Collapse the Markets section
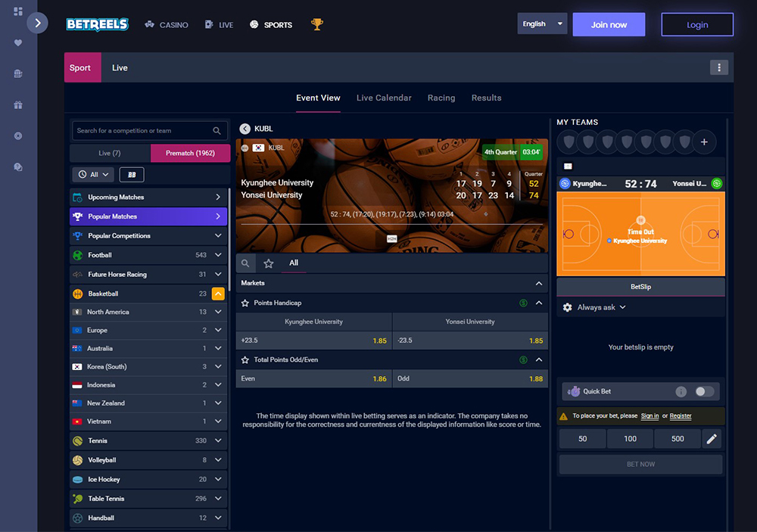This screenshot has width=757, height=532. (x=539, y=283)
